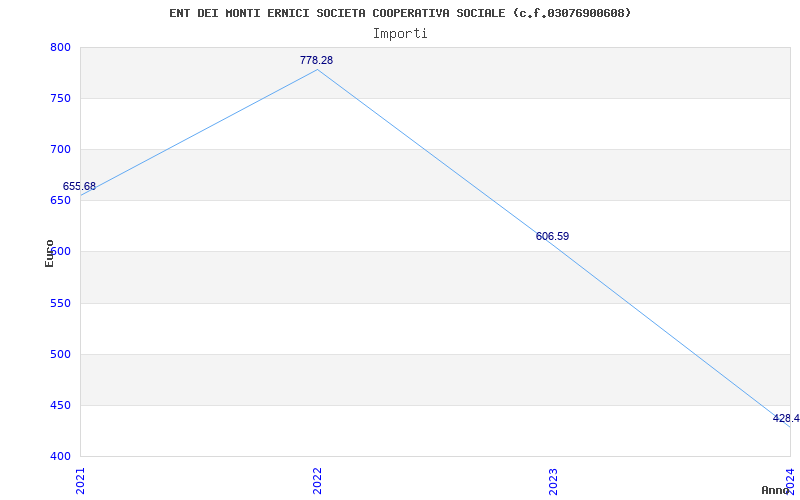The width and height of the screenshot is (800, 500).
Task: Click the 650 y-axis tick label
Action: [x=60, y=201]
